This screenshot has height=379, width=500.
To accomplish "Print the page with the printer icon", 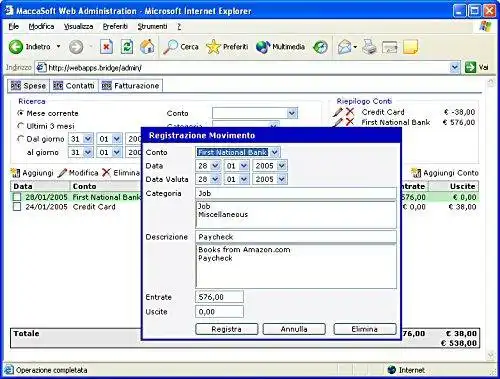I will tap(369, 47).
